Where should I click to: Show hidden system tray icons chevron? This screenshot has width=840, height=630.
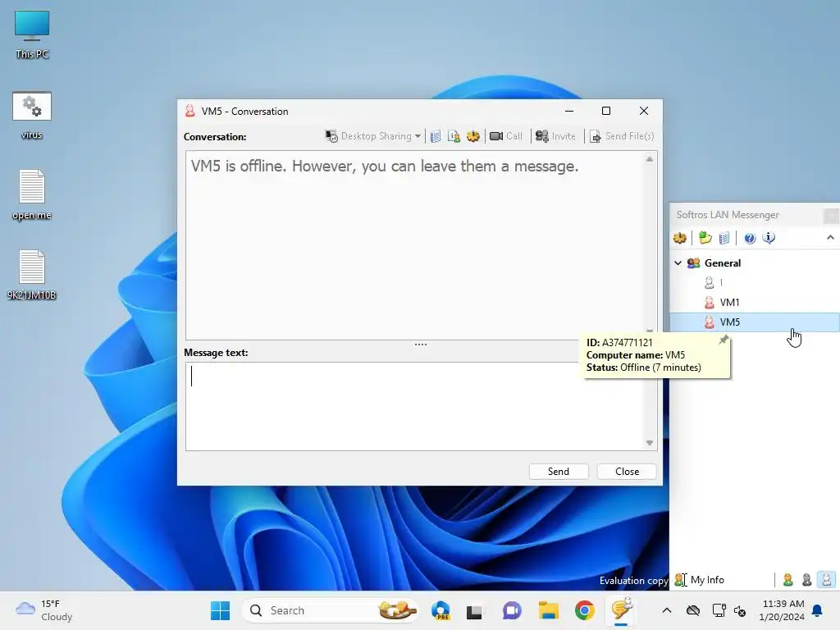click(666, 610)
